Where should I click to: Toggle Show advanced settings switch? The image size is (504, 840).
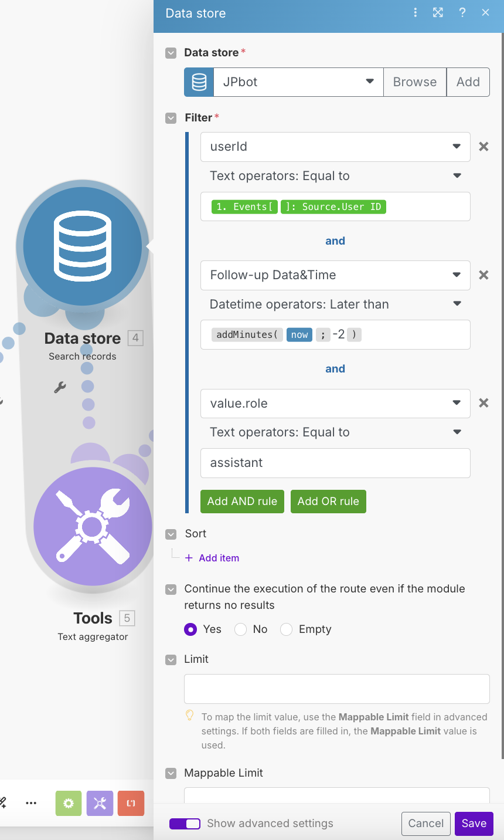point(185,824)
